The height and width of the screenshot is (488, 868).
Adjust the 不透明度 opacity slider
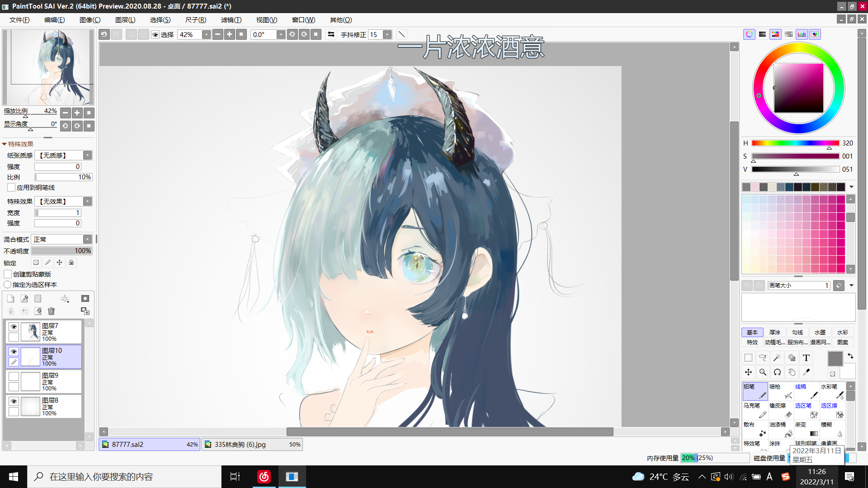[62, 251]
